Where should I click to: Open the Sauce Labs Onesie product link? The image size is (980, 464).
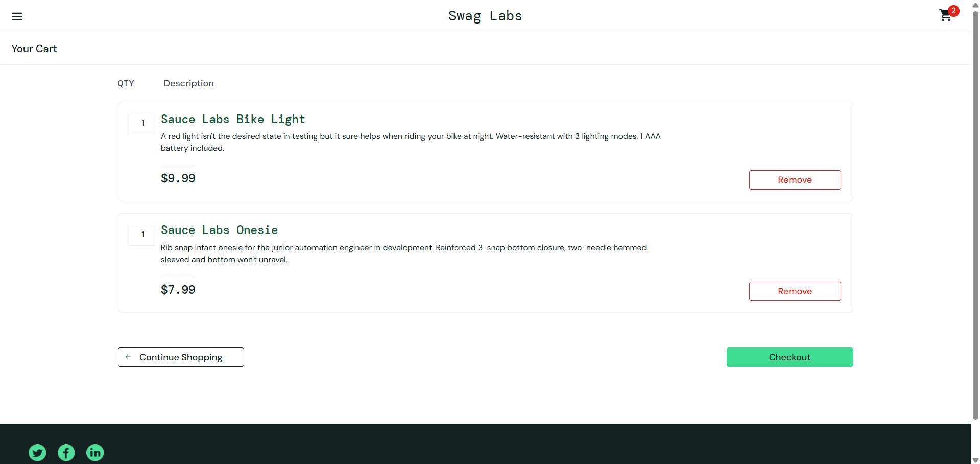[219, 230]
